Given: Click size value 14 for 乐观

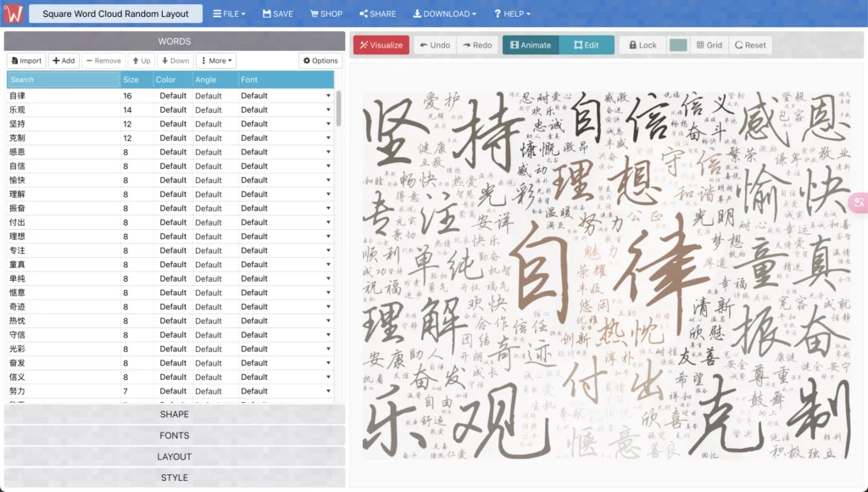Looking at the screenshot, I should point(127,109).
